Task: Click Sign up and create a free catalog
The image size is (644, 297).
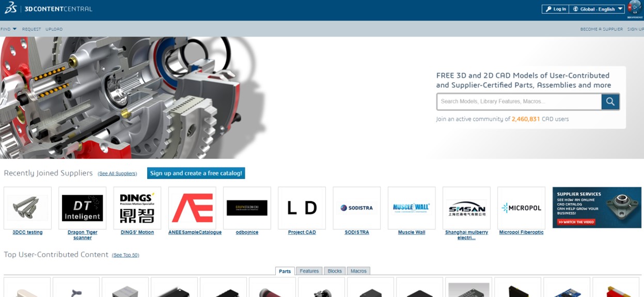Action: click(196, 173)
